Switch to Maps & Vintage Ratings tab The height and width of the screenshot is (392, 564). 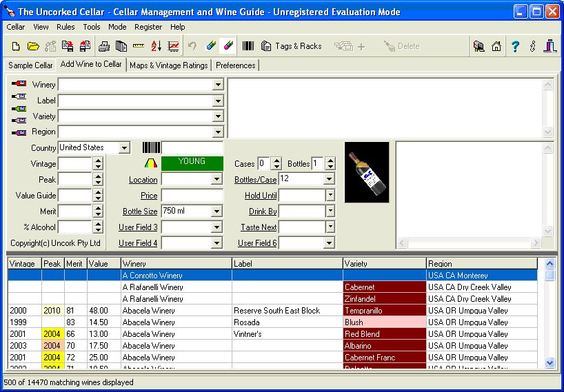169,65
